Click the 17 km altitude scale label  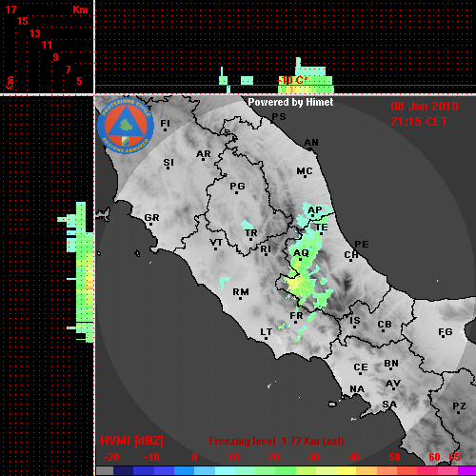click(x=10, y=10)
